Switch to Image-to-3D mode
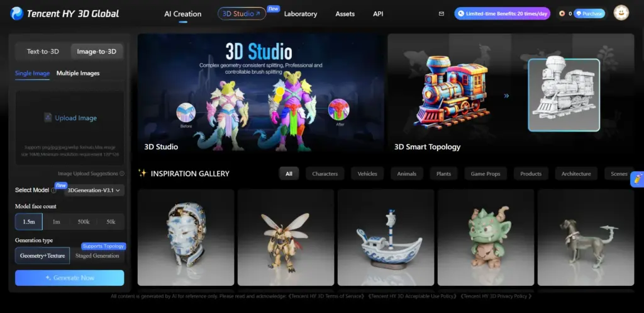The height and width of the screenshot is (313, 644). pos(96,52)
